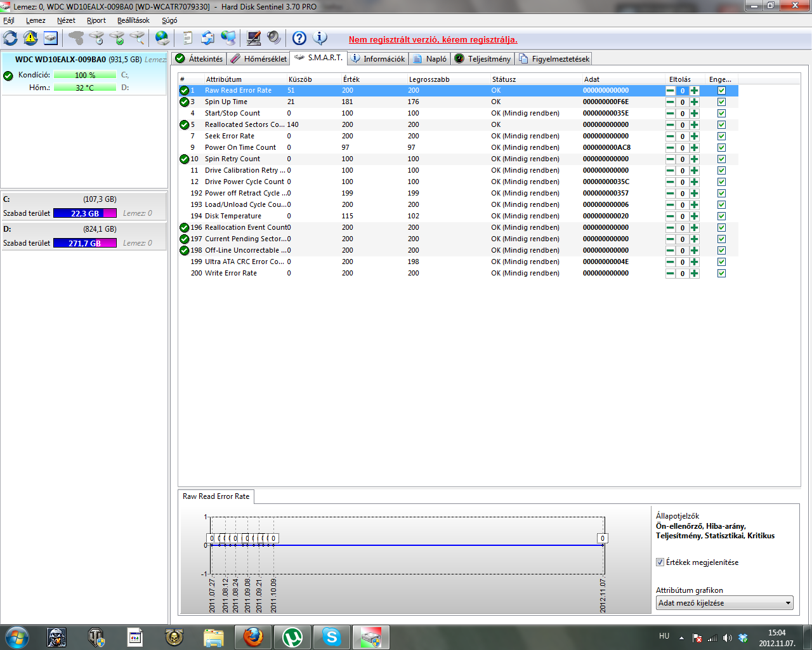Screen dimensions: 812x650
Task: Click the Raw Read Error Rate graph tab
Action: coord(216,496)
